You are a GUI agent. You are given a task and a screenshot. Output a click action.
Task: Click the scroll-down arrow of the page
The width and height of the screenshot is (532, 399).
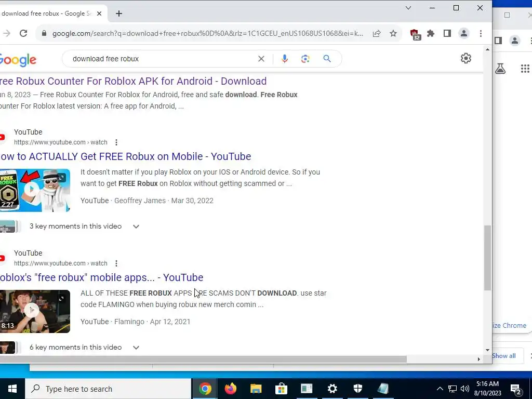coord(487,350)
